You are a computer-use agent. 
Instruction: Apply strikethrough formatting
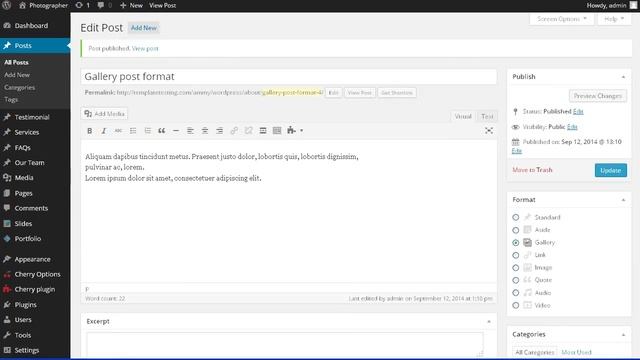[x=118, y=131]
